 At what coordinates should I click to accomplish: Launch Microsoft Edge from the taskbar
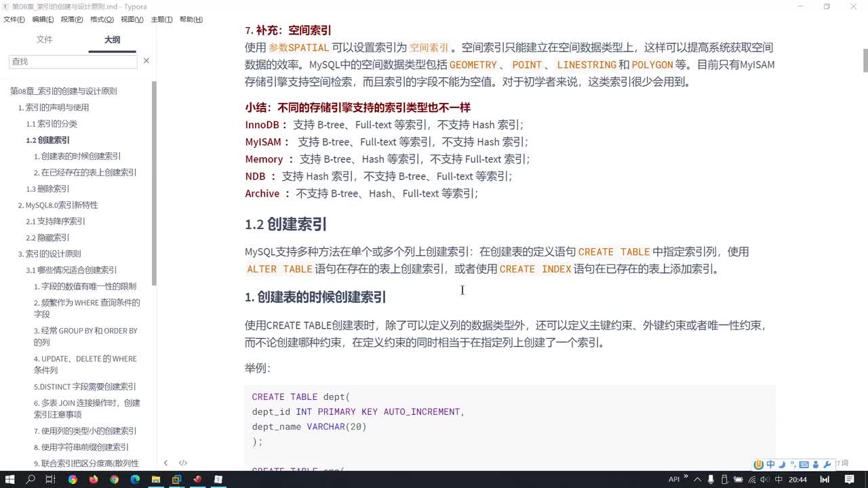(135, 479)
